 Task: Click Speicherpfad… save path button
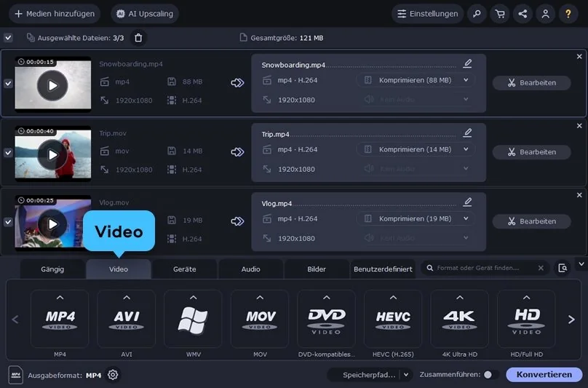click(369, 375)
